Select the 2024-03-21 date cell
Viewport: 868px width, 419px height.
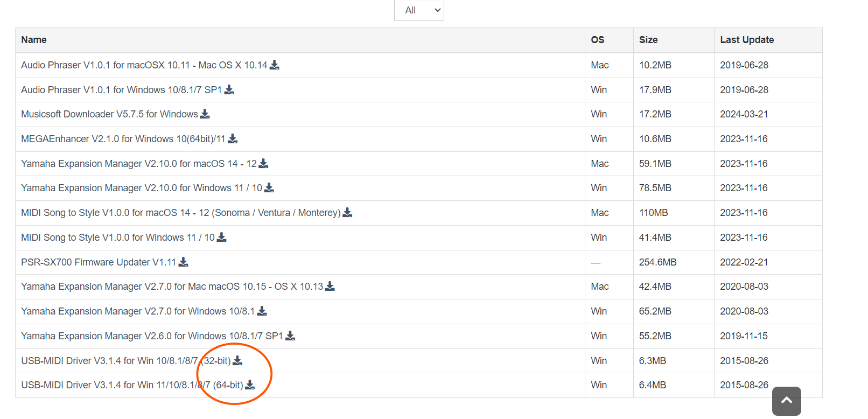[768, 114]
